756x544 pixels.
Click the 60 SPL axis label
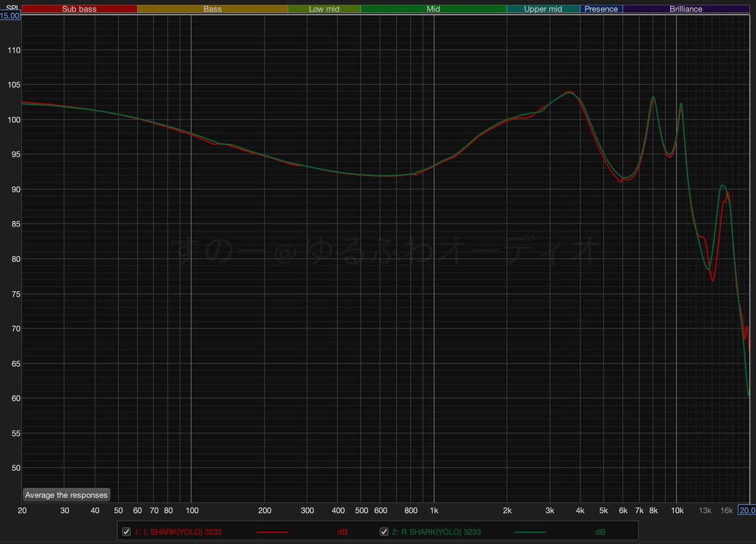click(x=14, y=399)
